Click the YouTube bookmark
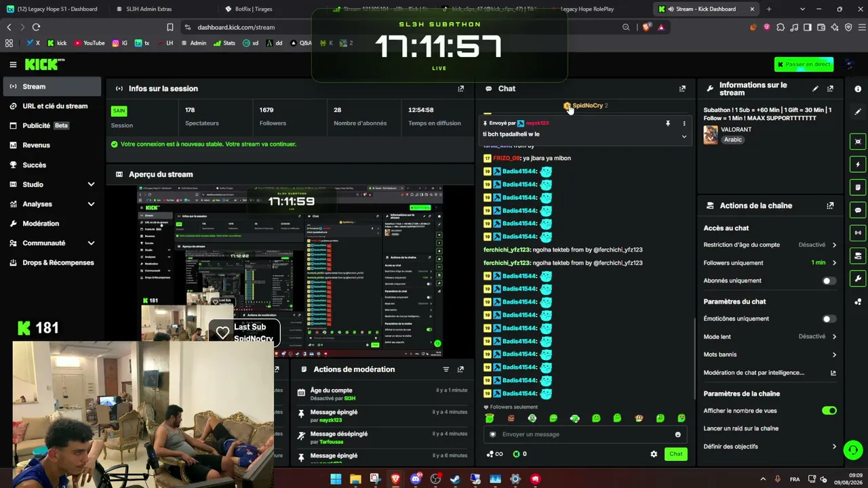This screenshot has width=868, height=488. pyautogui.click(x=89, y=43)
